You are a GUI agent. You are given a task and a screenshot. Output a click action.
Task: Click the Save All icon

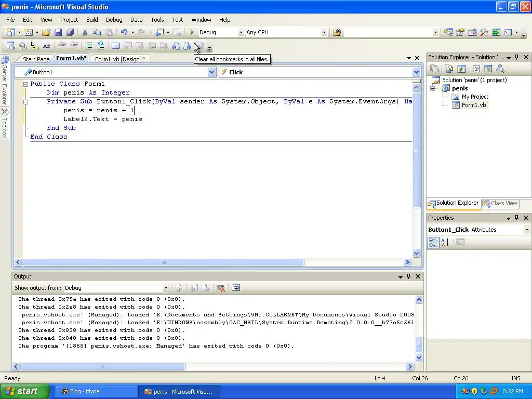tap(70, 32)
